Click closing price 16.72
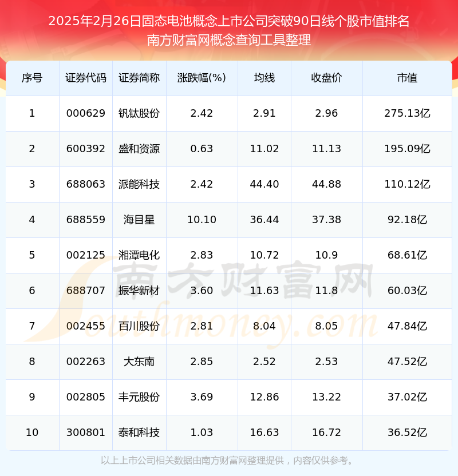458x476 pixels. coord(326,433)
